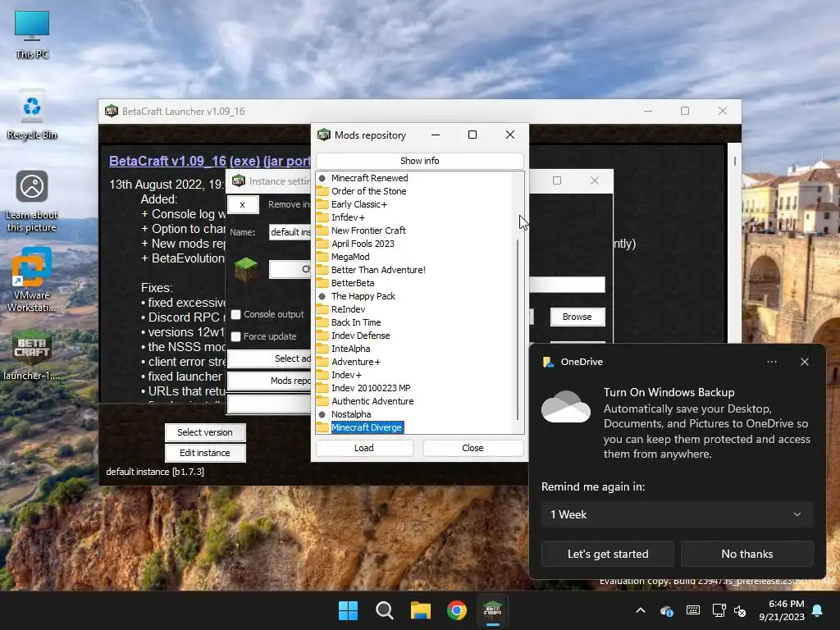Select Nostalpha entry
Viewport: 840px width, 630px height.
351,414
